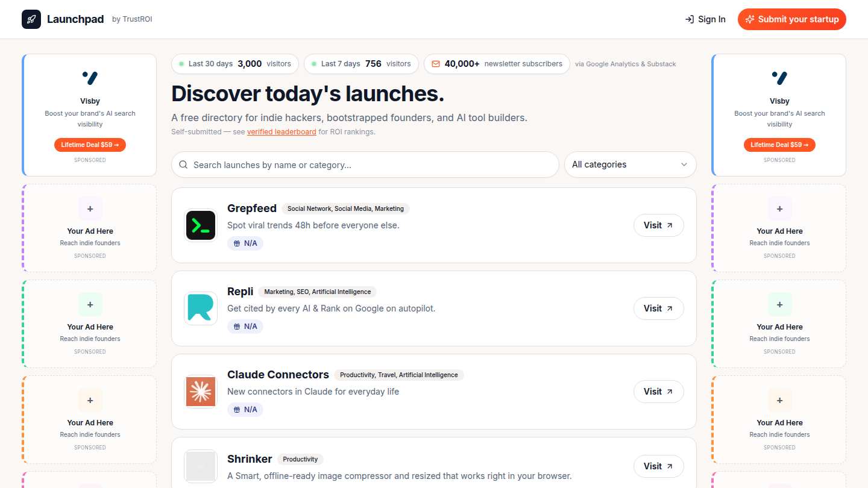Image resolution: width=868 pixels, height=488 pixels.
Task: Click 'via Google Analytics & Substack' text
Action: 626,64
